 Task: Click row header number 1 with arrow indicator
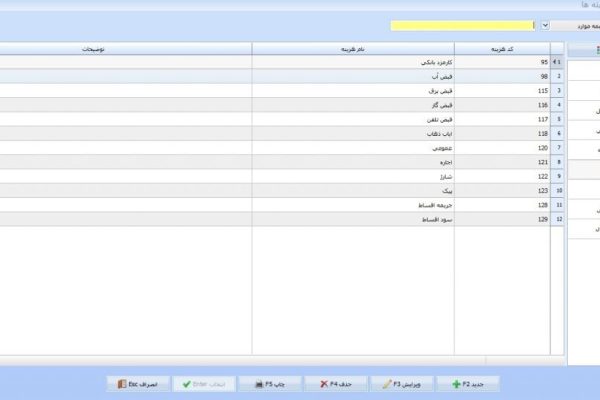coord(557,62)
